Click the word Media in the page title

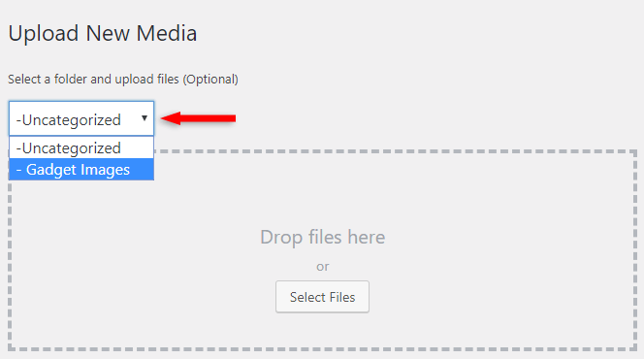pyautogui.click(x=167, y=33)
